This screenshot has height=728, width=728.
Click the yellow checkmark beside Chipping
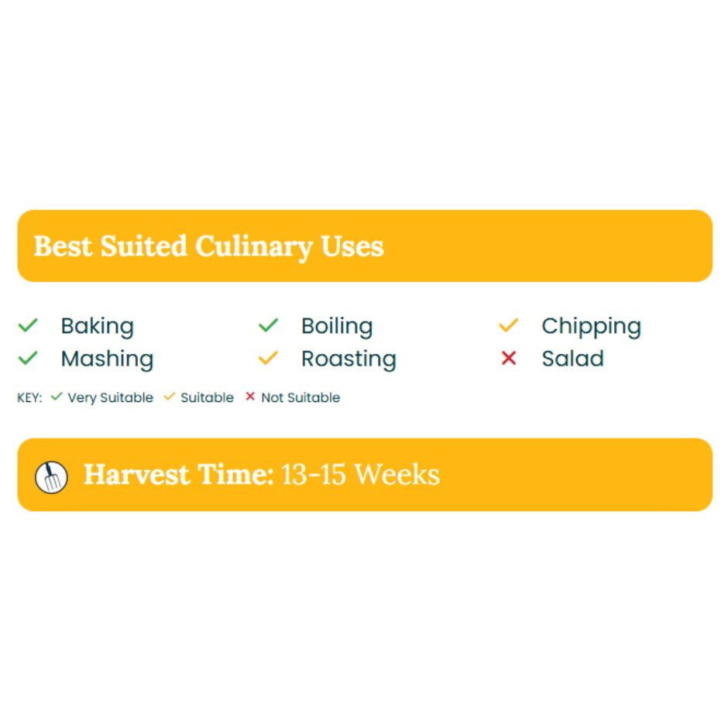(x=508, y=325)
